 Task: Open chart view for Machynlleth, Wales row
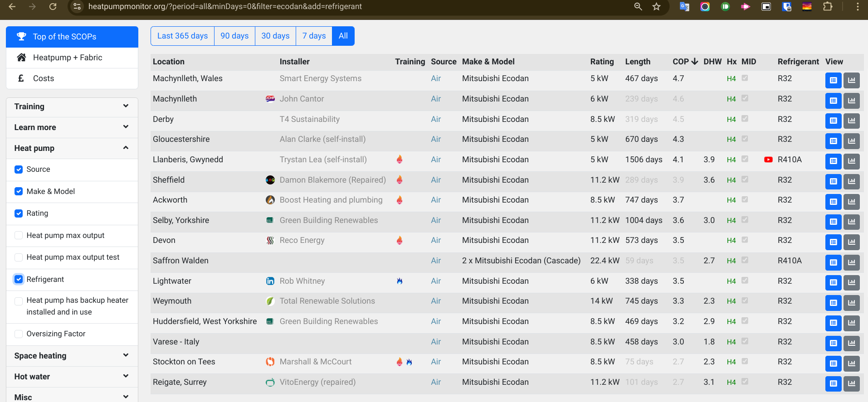click(x=851, y=80)
